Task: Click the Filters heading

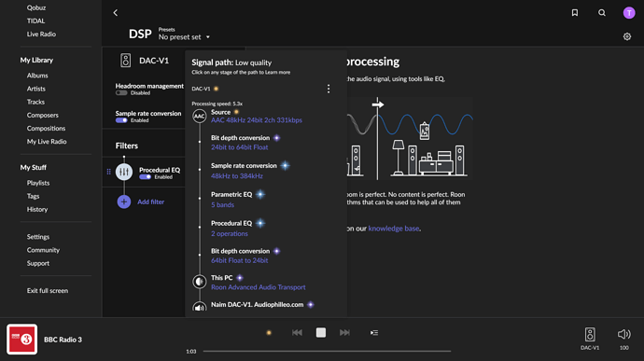Action: tap(127, 146)
